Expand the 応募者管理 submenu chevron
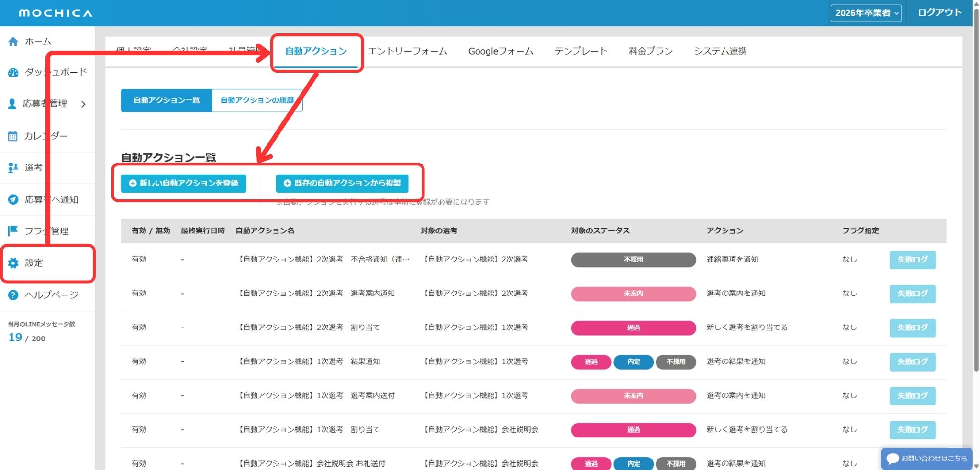The height and width of the screenshot is (470, 980). pyautogui.click(x=83, y=104)
